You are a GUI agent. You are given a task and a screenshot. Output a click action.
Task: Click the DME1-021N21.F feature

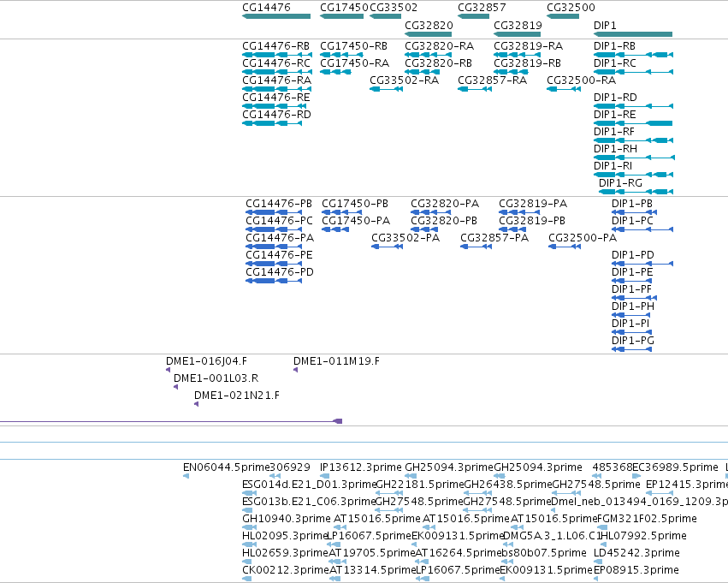click(x=197, y=404)
